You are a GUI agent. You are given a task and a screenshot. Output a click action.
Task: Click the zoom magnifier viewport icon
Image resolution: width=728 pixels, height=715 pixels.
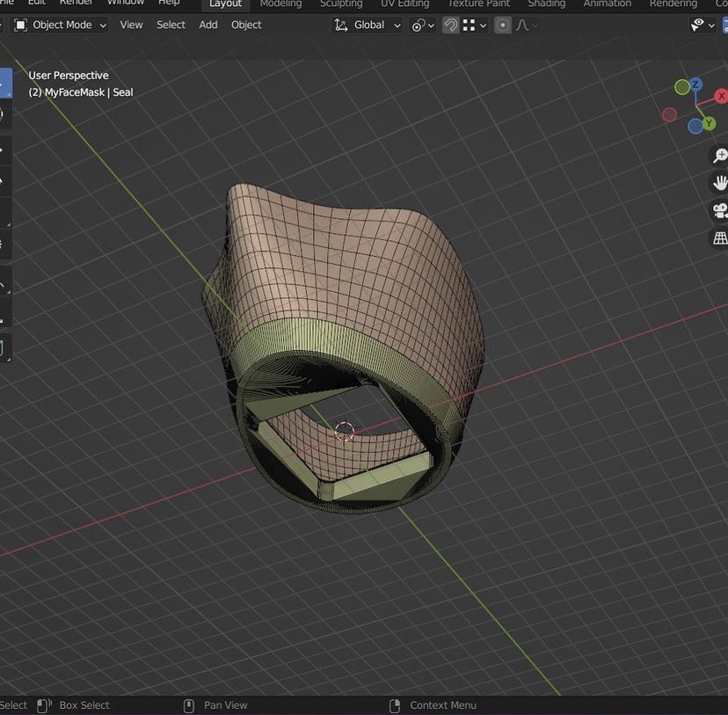pyautogui.click(x=719, y=156)
